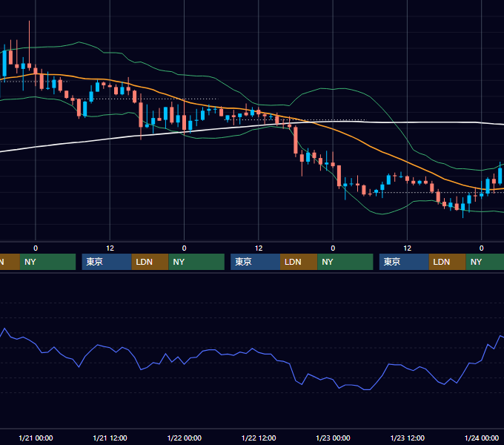Select the 東京 session block ending before 1/21 12:00 LDN

(x=107, y=262)
